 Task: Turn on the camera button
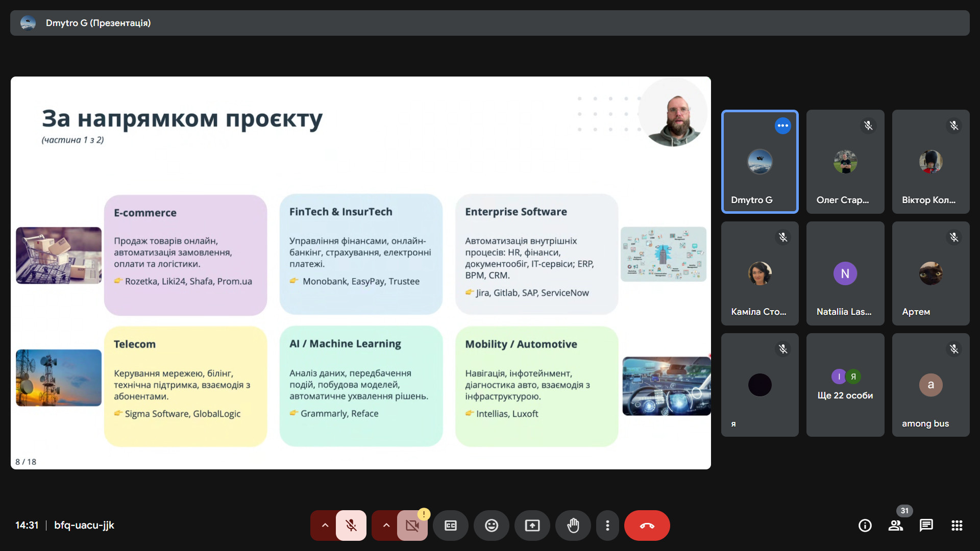[x=412, y=525]
